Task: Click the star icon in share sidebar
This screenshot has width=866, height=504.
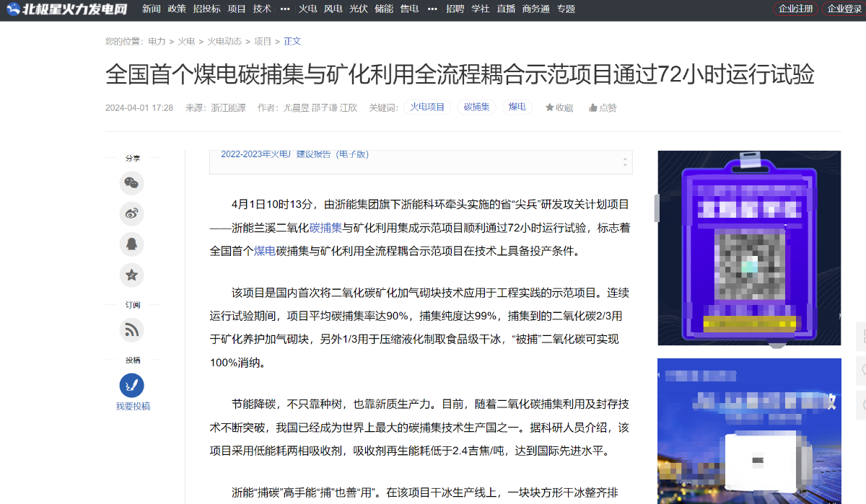Action: pyautogui.click(x=131, y=275)
